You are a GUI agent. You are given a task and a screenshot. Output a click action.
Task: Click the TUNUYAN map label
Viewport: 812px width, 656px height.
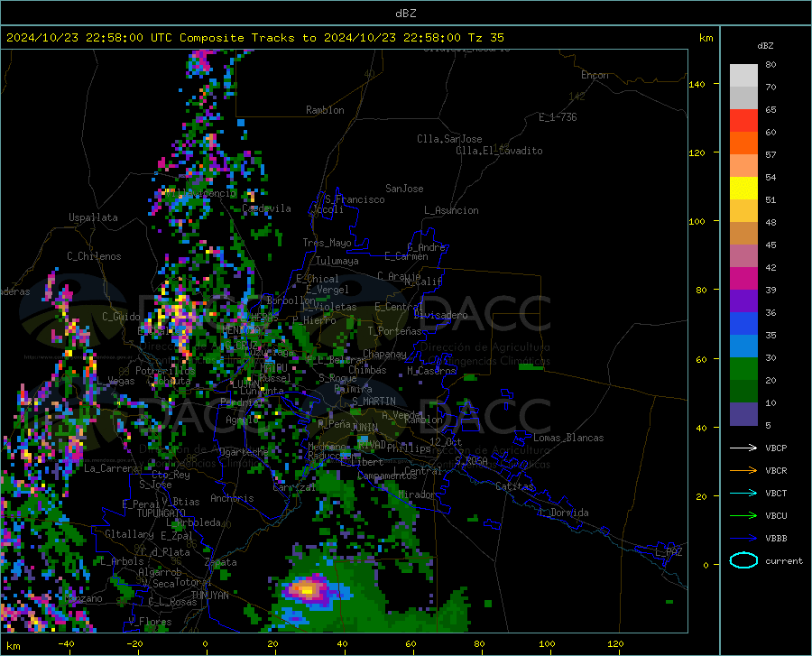tap(209, 595)
